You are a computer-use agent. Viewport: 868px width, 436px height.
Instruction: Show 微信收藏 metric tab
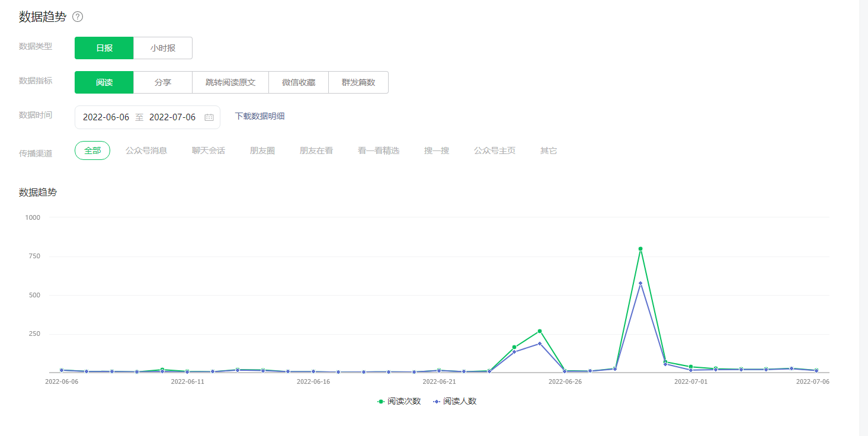[x=299, y=82]
